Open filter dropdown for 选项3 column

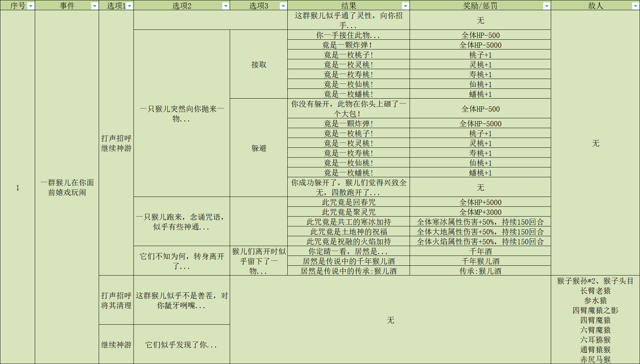click(x=283, y=6)
